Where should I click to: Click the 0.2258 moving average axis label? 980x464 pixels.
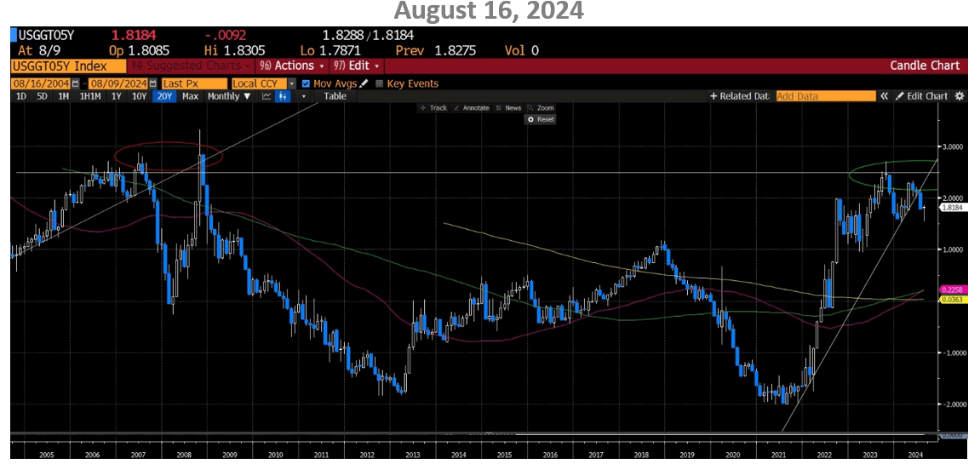953,289
